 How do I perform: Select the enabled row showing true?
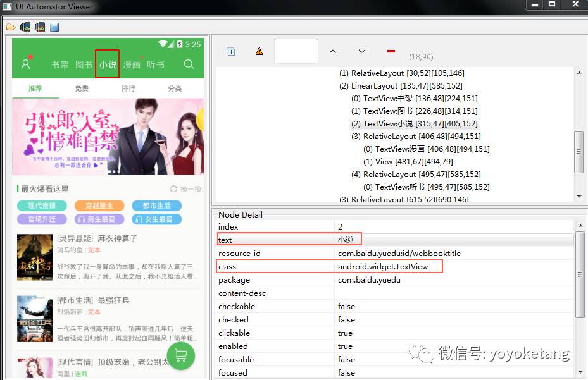(394, 346)
